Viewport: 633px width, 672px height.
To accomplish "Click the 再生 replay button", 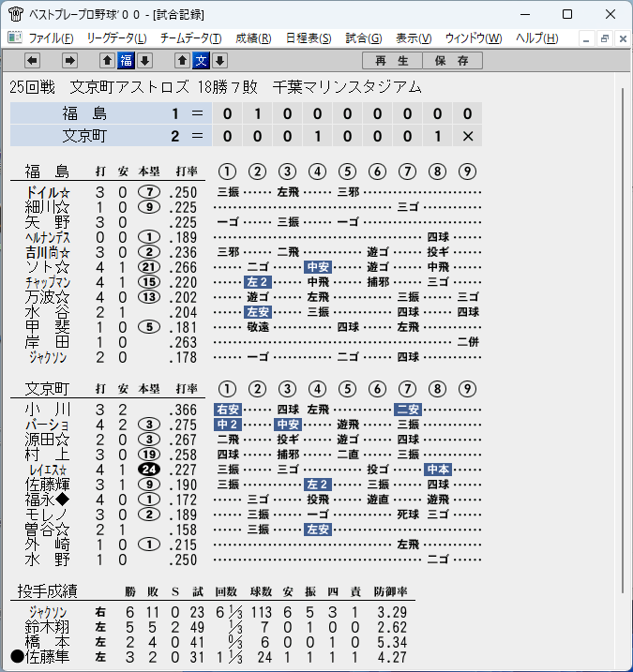I will pyautogui.click(x=392, y=60).
